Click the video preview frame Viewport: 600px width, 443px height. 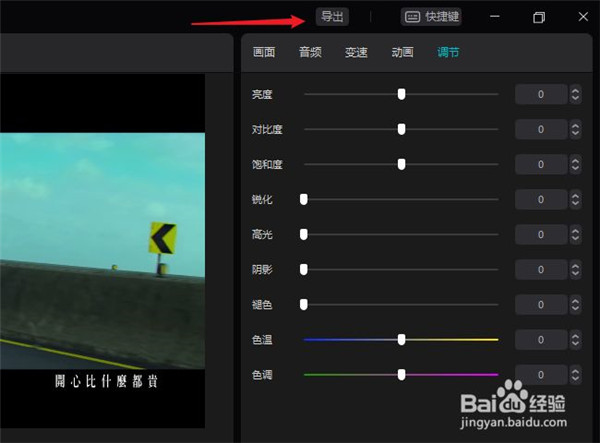pyautogui.click(x=102, y=250)
